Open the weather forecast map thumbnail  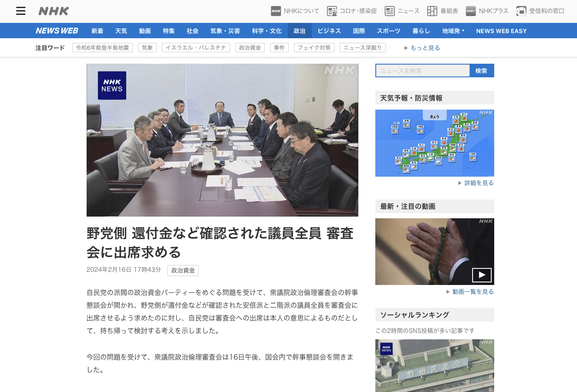[434, 143]
